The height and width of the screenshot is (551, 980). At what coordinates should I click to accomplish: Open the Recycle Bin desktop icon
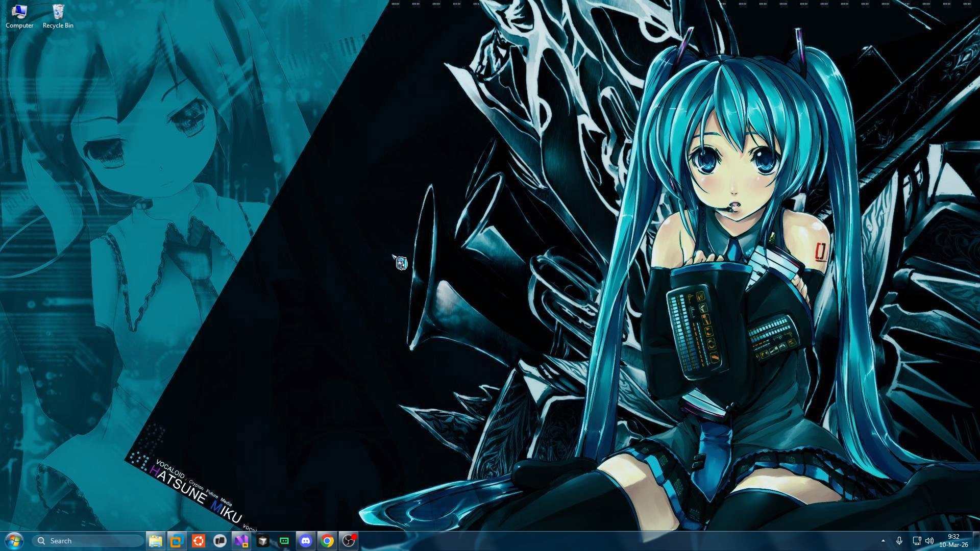tap(58, 16)
